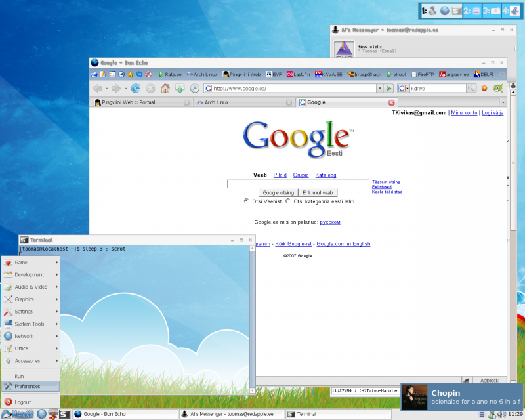Click the Chopin album art thumbnail
Viewport: 525px width, 420px height.
click(415, 397)
